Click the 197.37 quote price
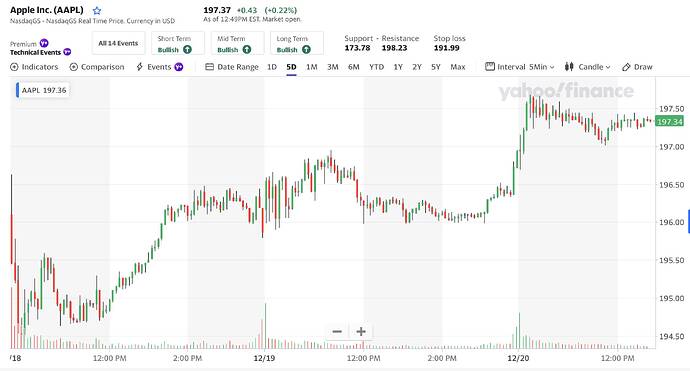This screenshot has width=690, height=371. pos(217,10)
